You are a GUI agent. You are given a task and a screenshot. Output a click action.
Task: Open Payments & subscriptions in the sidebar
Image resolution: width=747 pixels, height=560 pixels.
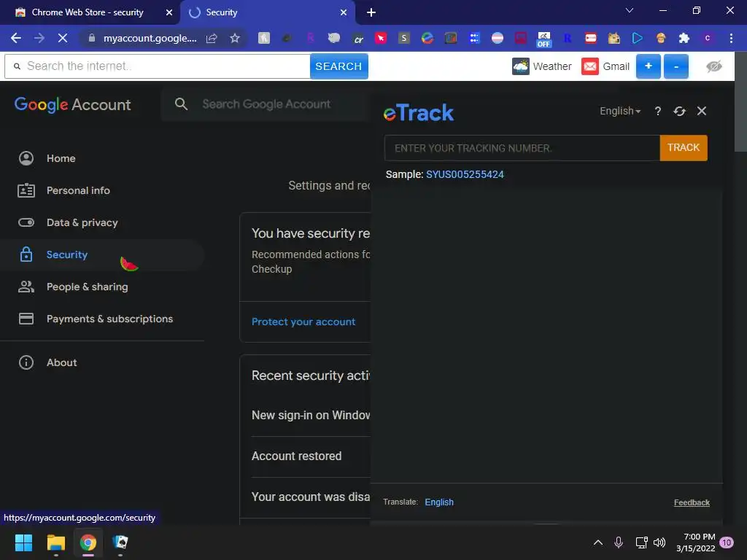point(102,319)
